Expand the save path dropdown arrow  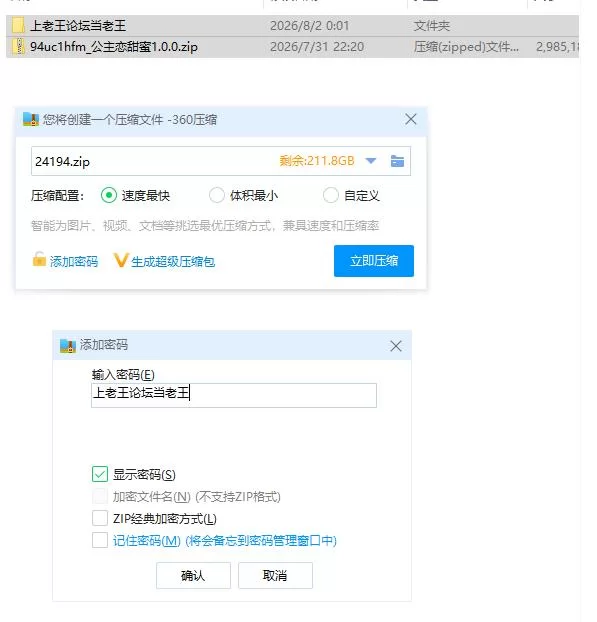pos(370,161)
